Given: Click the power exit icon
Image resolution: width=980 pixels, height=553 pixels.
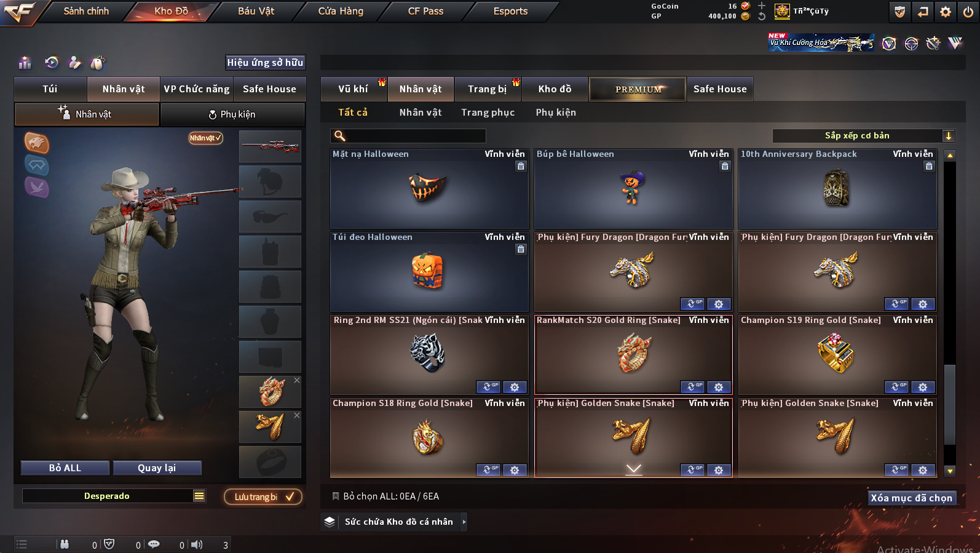Looking at the screenshot, I should [968, 11].
